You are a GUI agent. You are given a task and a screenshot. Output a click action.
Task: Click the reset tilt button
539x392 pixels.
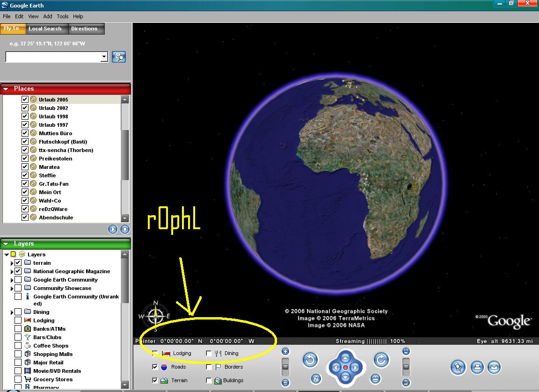tap(375, 379)
